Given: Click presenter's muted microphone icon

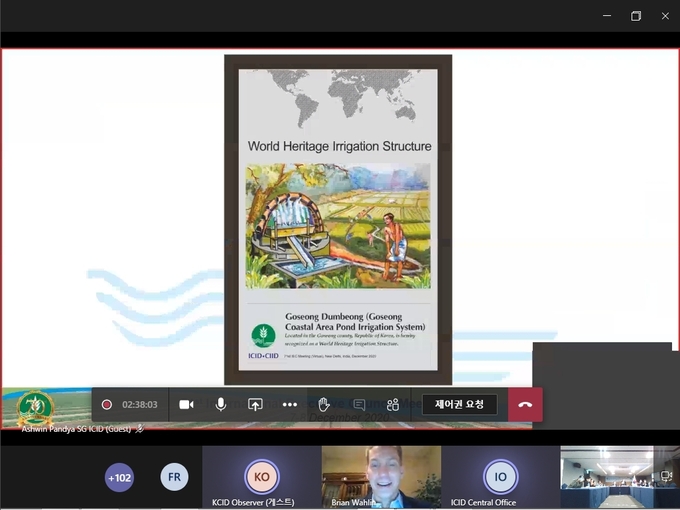Looking at the screenshot, I should pyautogui.click(x=140, y=429).
